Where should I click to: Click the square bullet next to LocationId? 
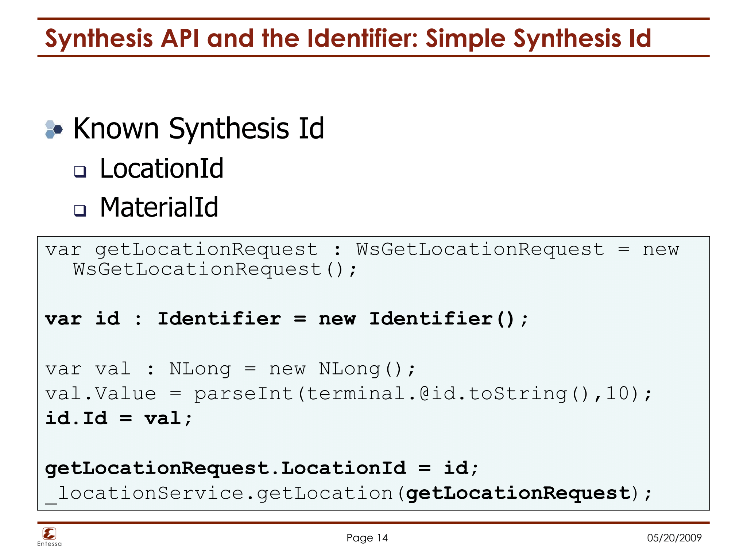(80, 171)
